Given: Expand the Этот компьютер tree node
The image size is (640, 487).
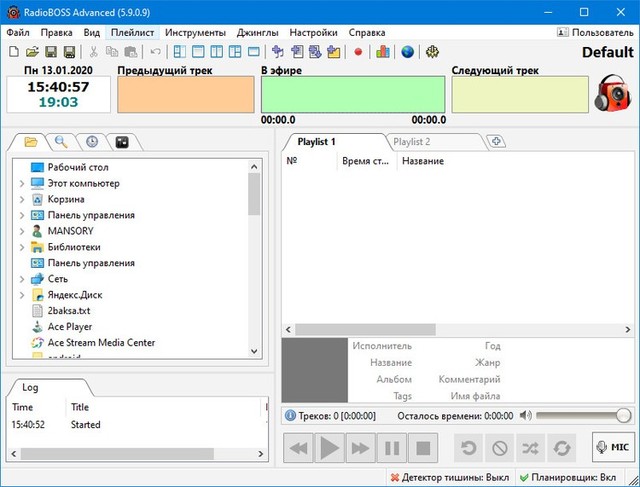Looking at the screenshot, I should (x=22, y=183).
